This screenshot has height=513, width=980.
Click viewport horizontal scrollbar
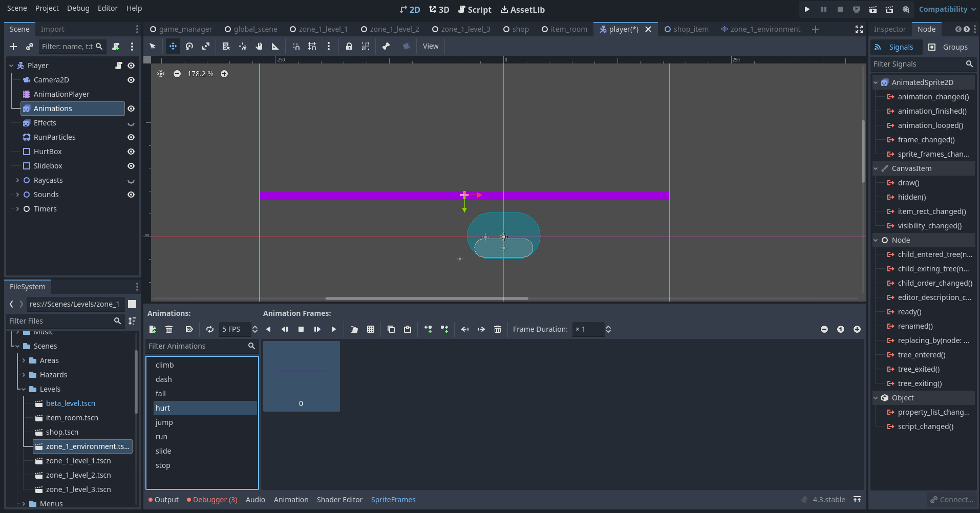(x=427, y=298)
